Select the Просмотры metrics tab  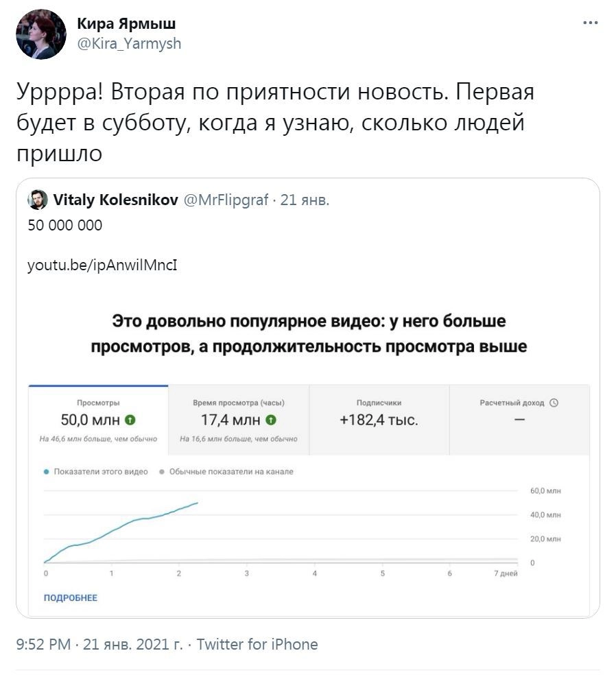98,420
